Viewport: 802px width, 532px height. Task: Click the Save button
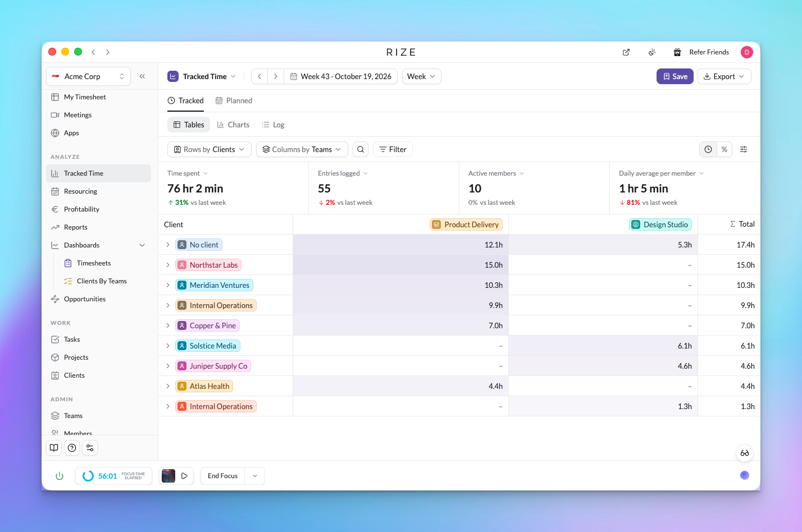pyautogui.click(x=675, y=76)
